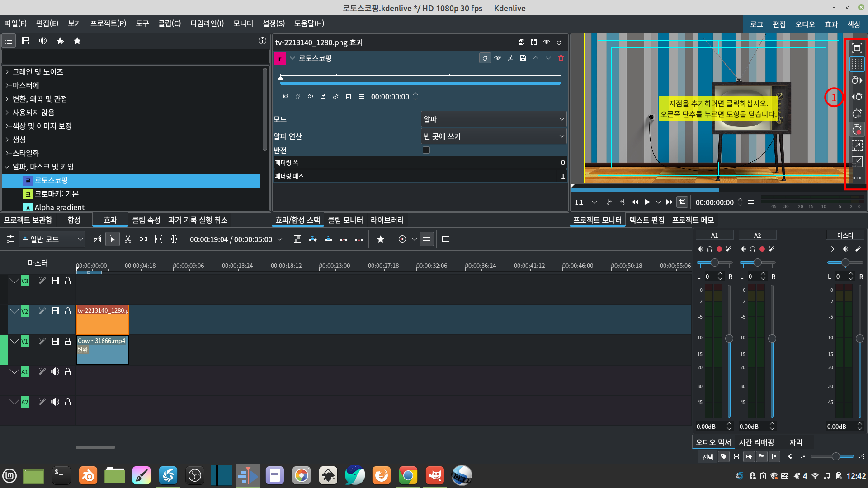Click the favorite effects star icon
The height and width of the screenshot is (488, 868).
[77, 41]
